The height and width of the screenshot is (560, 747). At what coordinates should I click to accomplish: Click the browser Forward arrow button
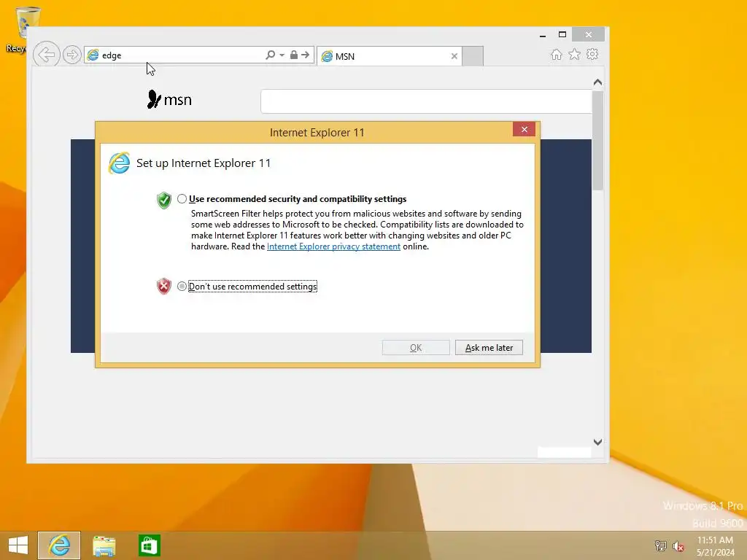[x=72, y=55]
